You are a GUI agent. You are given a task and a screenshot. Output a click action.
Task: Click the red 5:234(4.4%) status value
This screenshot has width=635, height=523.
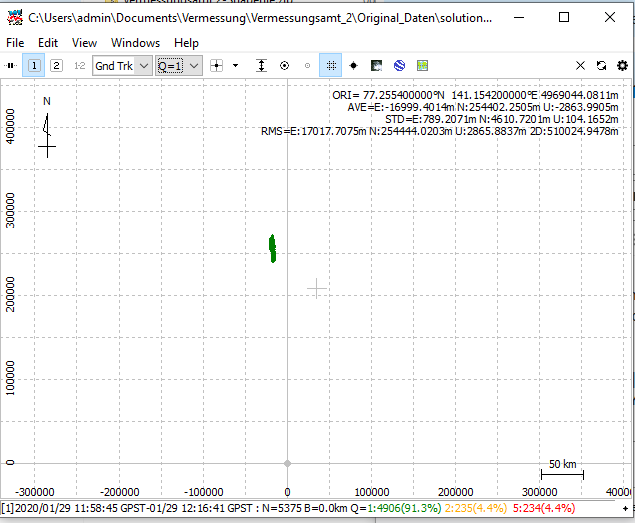click(x=544, y=508)
